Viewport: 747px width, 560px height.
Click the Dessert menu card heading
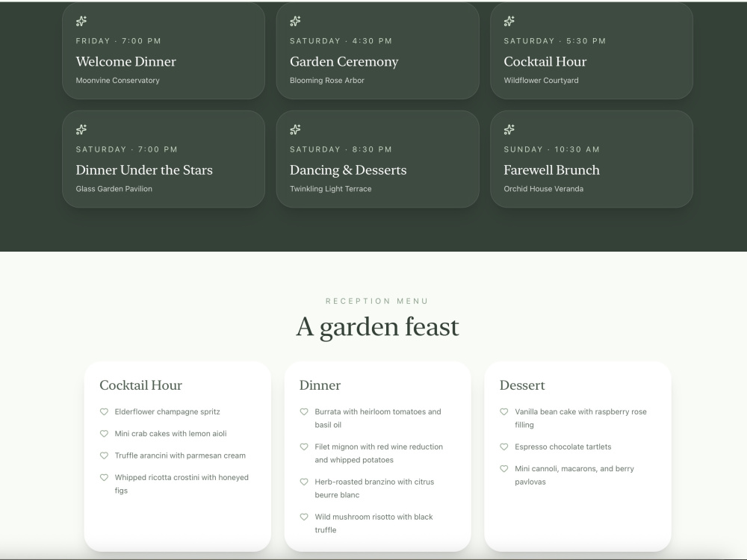coord(522,385)
